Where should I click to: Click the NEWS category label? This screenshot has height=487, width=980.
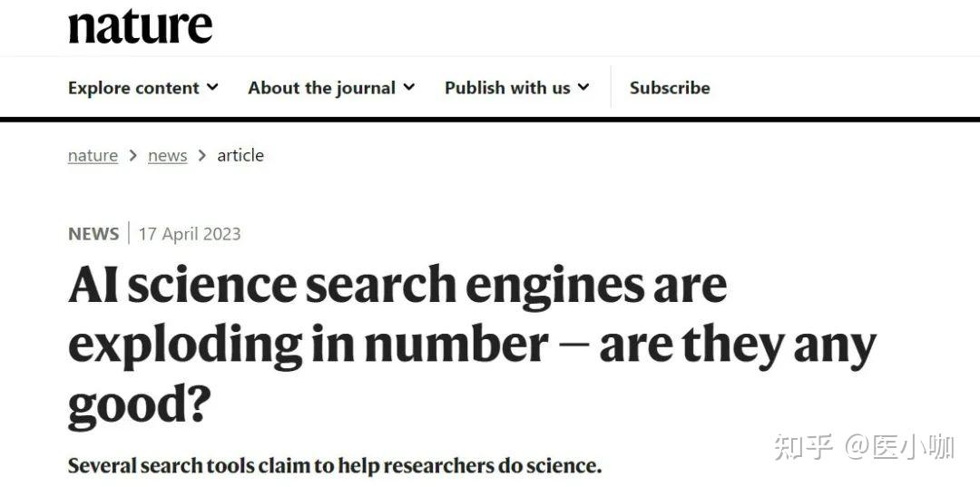[x=93, y=234]
